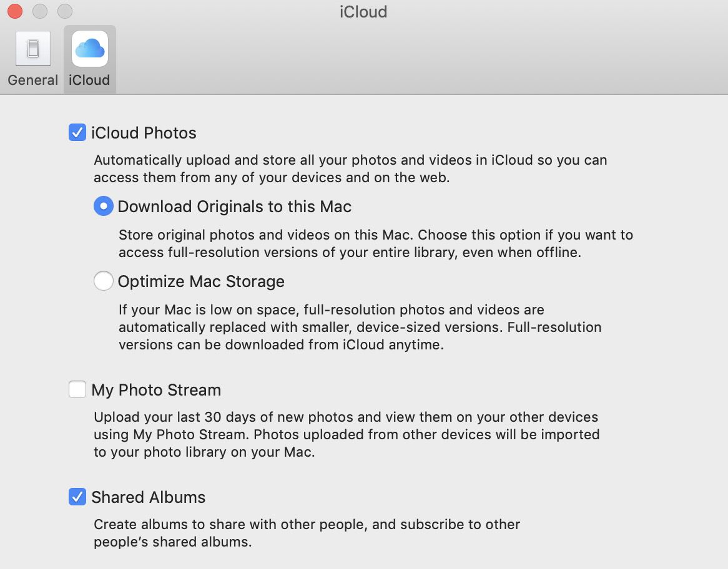Select the Optimize Mac Storage option
728x569 pixels.
click(104, 281)
